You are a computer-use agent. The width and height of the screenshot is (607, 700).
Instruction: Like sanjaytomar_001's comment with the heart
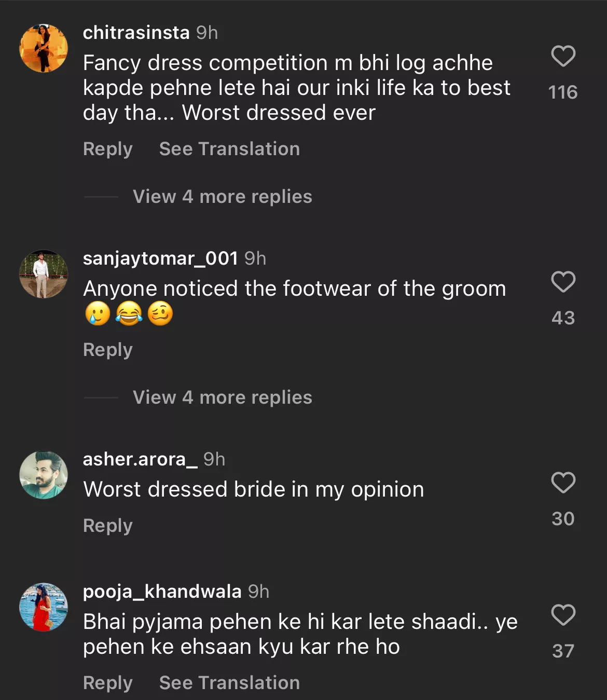click(563, 282)
